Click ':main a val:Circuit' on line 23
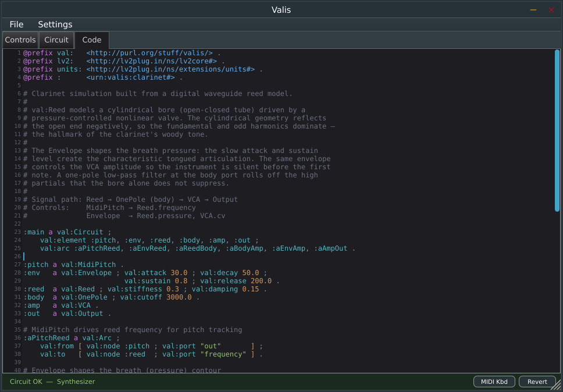Image resolution: width=563 pixels, height=392 pixels. (x=63, y=232)
